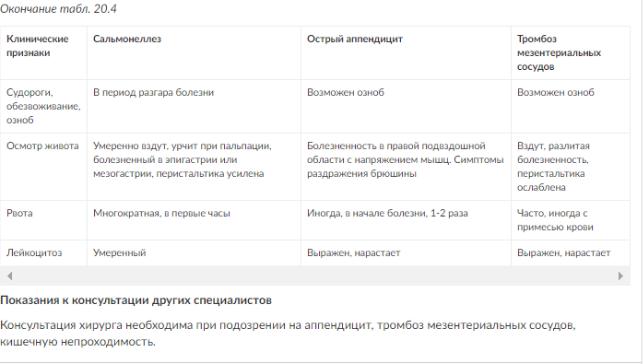This screenshot has height=364, width=643.
Task: Click the 'В период разгара болезни' cell
Action: pos(153,92)
